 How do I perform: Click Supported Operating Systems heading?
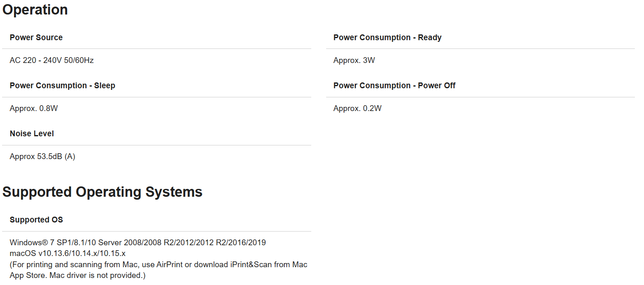pos(102,192)
